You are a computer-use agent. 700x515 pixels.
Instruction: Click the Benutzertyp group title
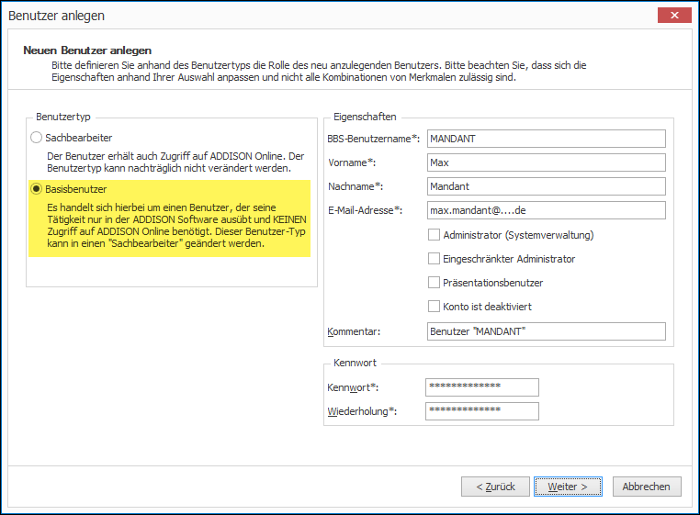point(63,117)
